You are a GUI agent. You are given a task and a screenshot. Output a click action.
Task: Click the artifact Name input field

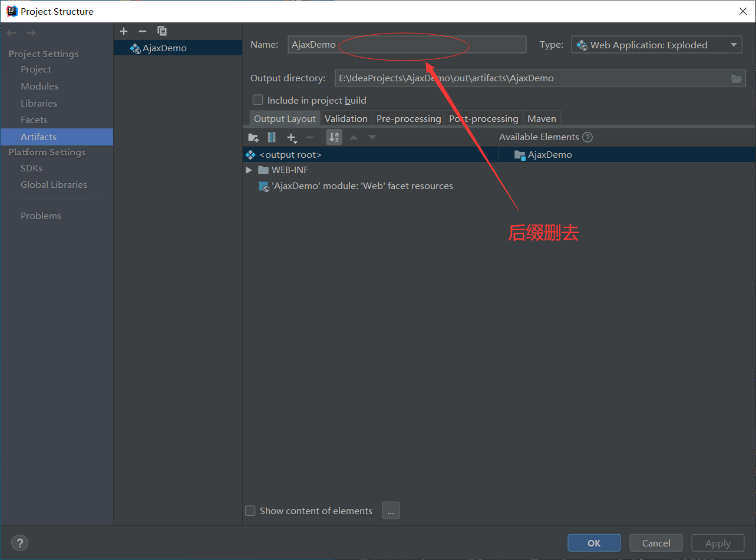(x=407, y=45)
